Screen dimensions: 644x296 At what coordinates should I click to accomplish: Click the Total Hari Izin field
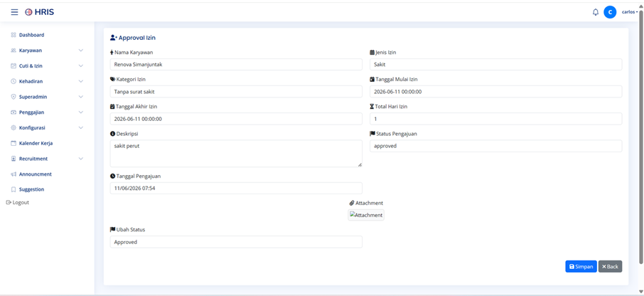(x=495, y=119)
